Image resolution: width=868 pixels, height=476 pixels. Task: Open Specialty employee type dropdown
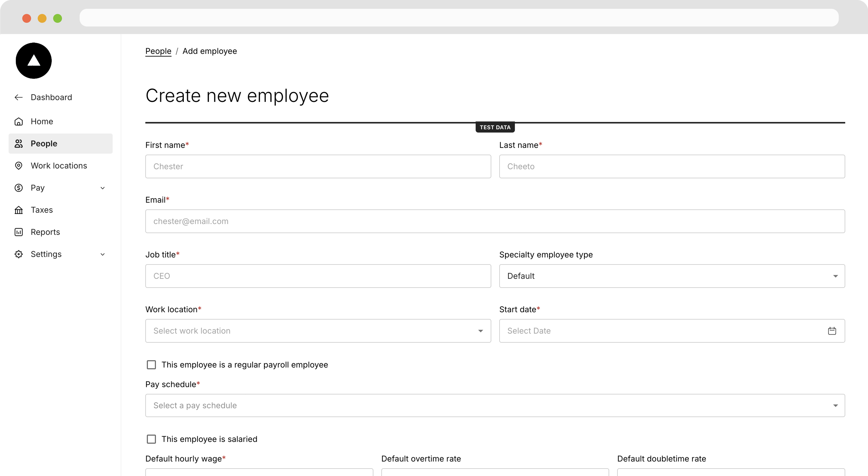coord(672,276)
